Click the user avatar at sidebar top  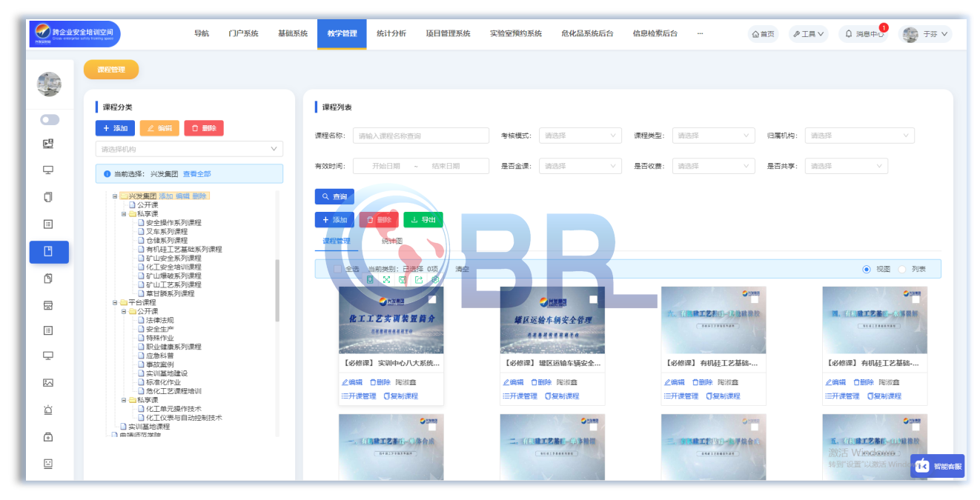49,84
